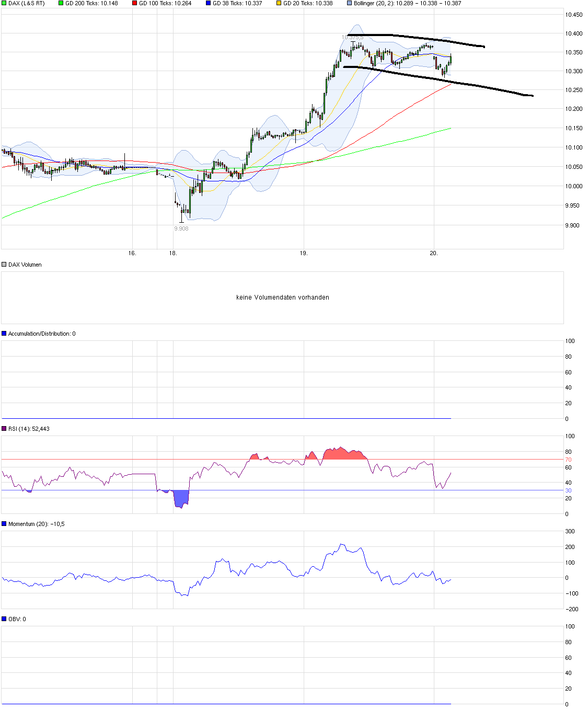Click the gray Bollinger legend square

348,3
